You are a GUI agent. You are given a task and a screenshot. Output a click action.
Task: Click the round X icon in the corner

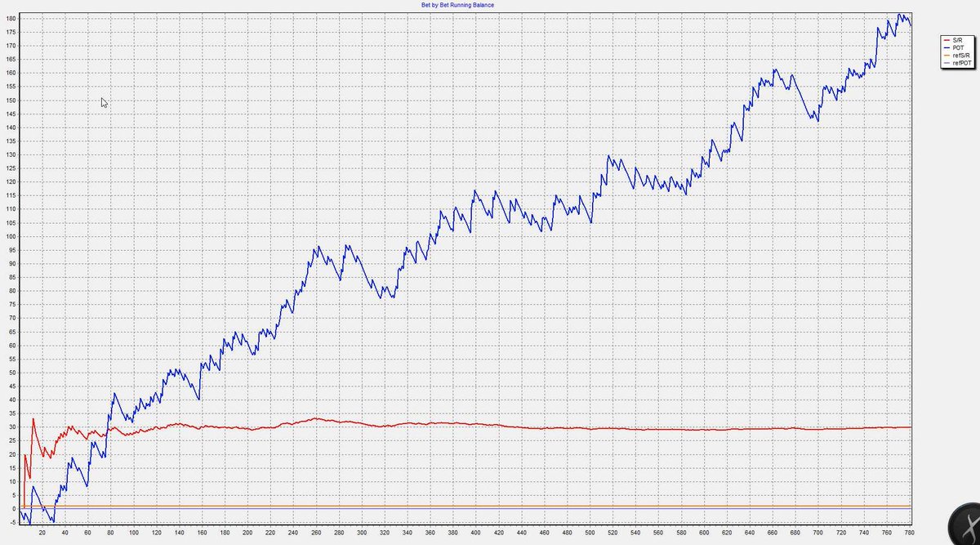point(965,525)
